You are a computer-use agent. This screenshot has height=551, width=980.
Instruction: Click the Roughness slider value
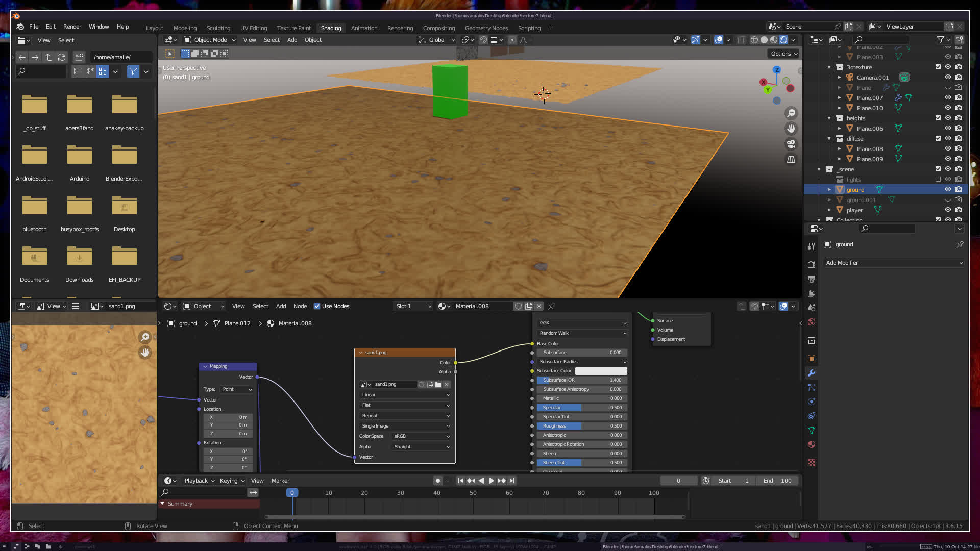tap(582, 426)
